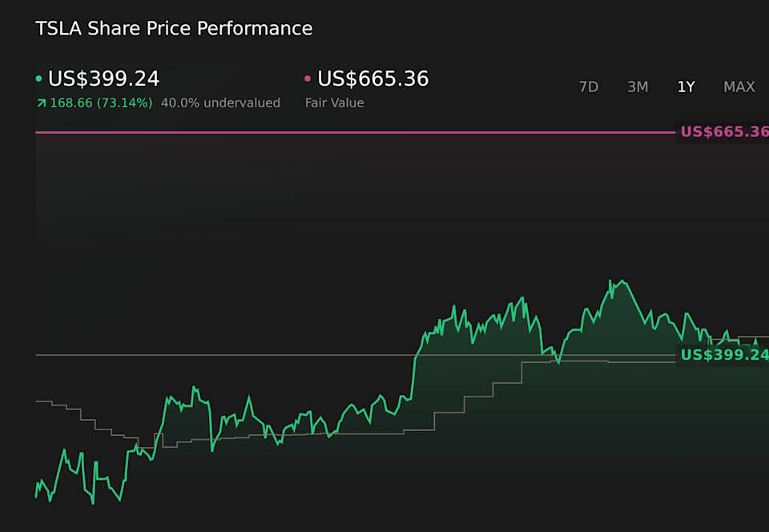The image size is (769, 532).
Task: Click the US$399.24 green price tag label
Action: tap(723, 355)
